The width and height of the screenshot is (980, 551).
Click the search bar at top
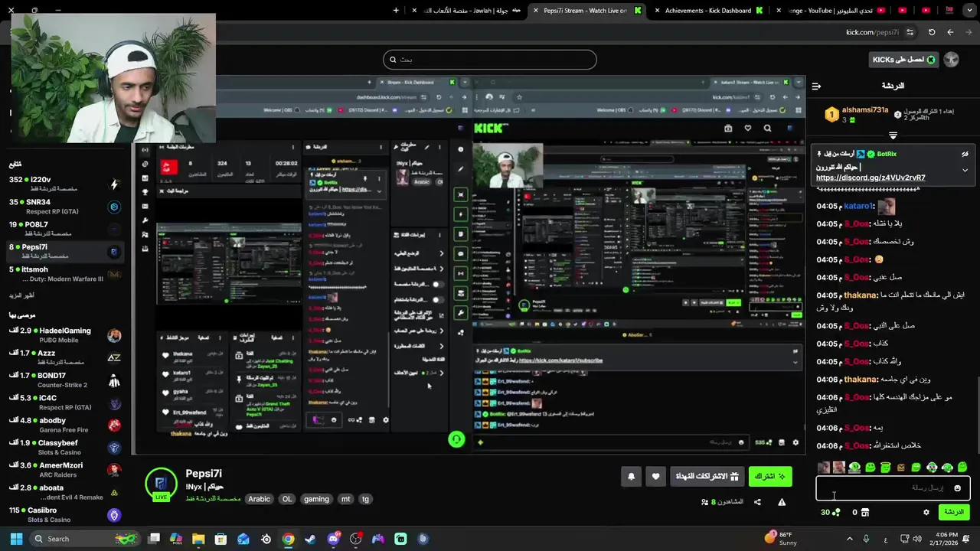click(x=490, y=60)
